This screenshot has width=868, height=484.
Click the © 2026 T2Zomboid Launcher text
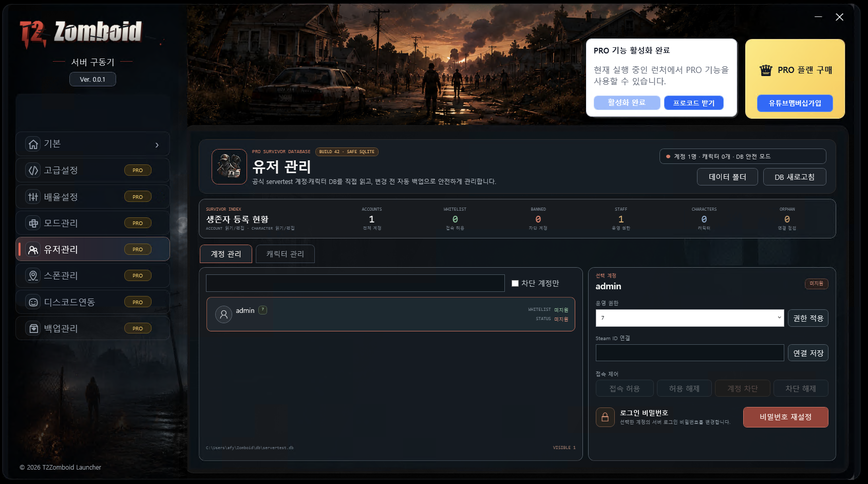click(60, 468)
